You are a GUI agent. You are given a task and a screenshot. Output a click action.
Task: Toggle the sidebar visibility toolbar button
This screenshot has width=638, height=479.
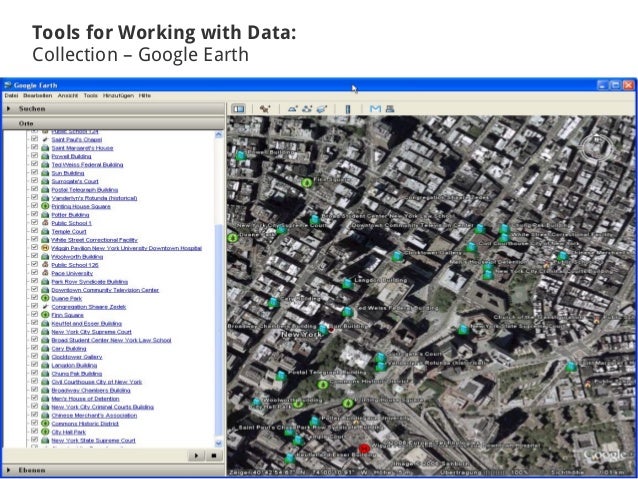click(238, 109)
